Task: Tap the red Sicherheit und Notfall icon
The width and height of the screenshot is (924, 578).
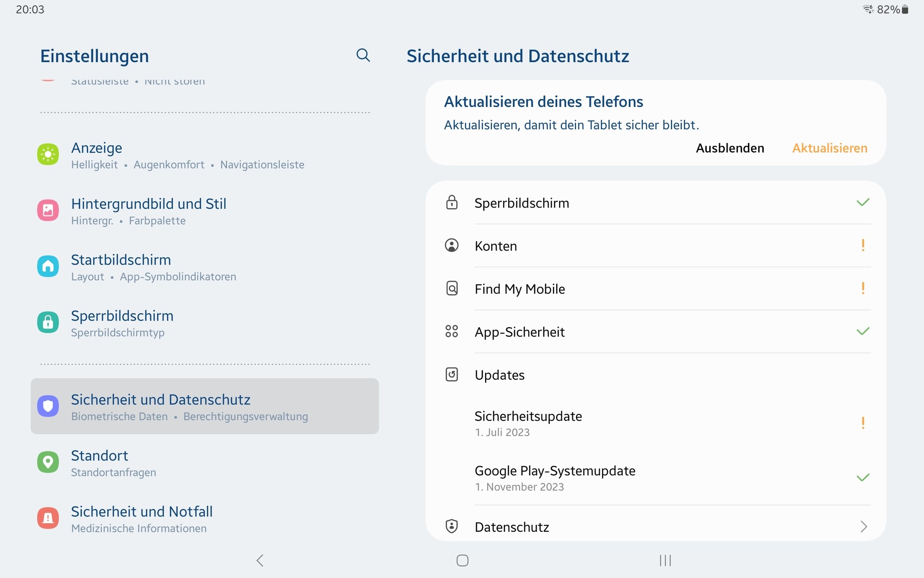Action: click(48, 518)
